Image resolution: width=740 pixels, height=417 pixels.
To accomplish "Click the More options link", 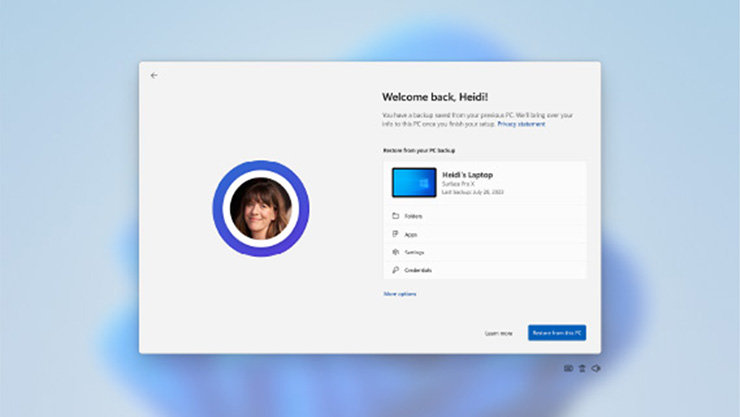I will point(400,294).
